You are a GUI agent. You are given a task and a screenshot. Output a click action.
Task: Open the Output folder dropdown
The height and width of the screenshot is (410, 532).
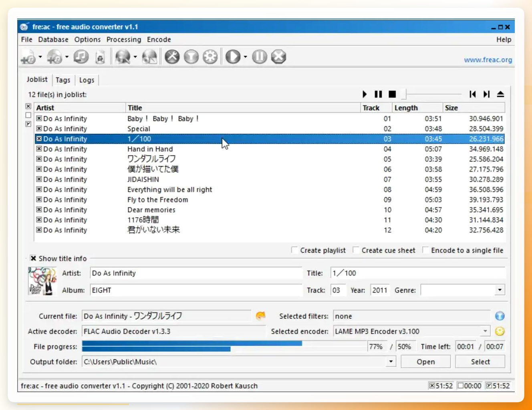tap(391, 362)
